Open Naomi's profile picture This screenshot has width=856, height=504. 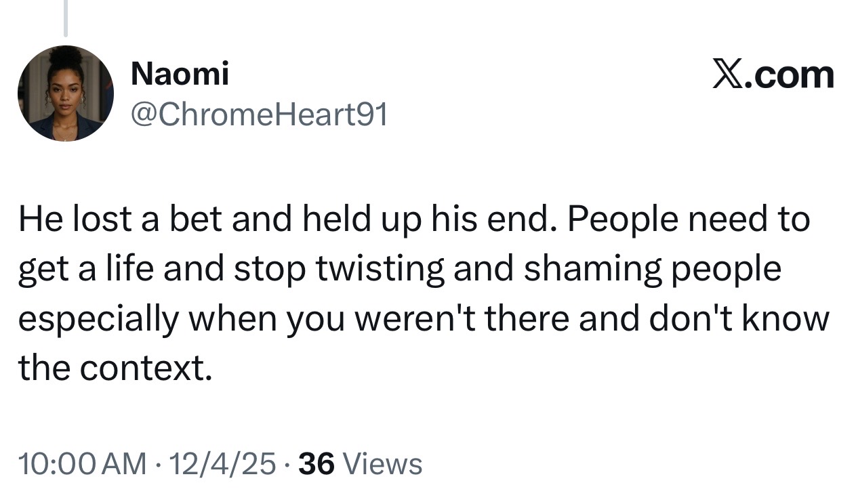coord(66,93)
